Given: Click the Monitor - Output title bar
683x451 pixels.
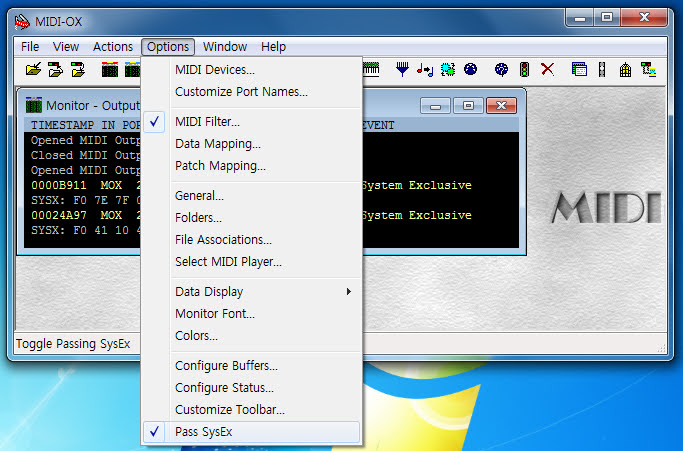Looking at the screenshot, I should (x=93, y=105).
